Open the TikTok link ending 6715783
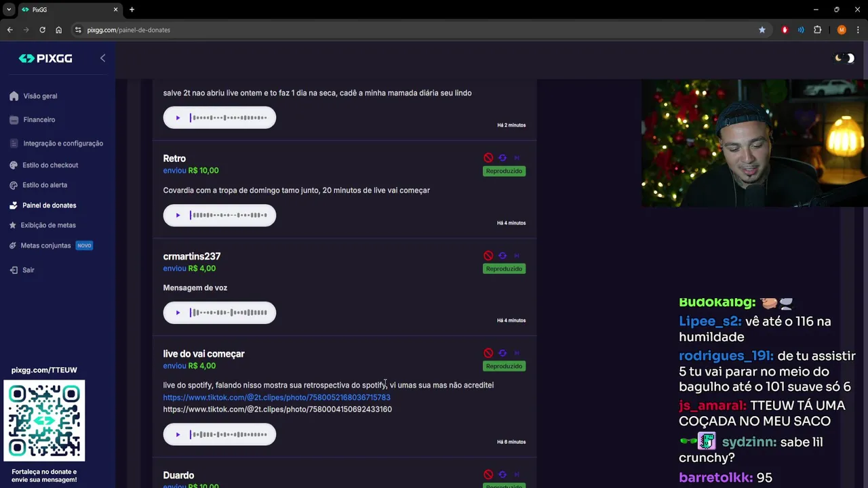Viewport: 868px width, 488px height. tap(277, 398)
